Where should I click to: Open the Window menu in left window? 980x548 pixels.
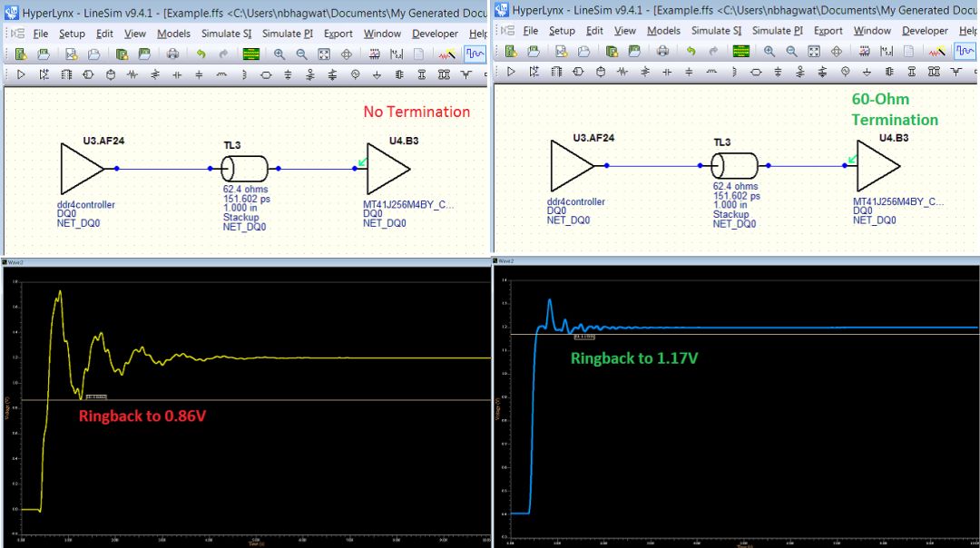(x=382, y=34)
